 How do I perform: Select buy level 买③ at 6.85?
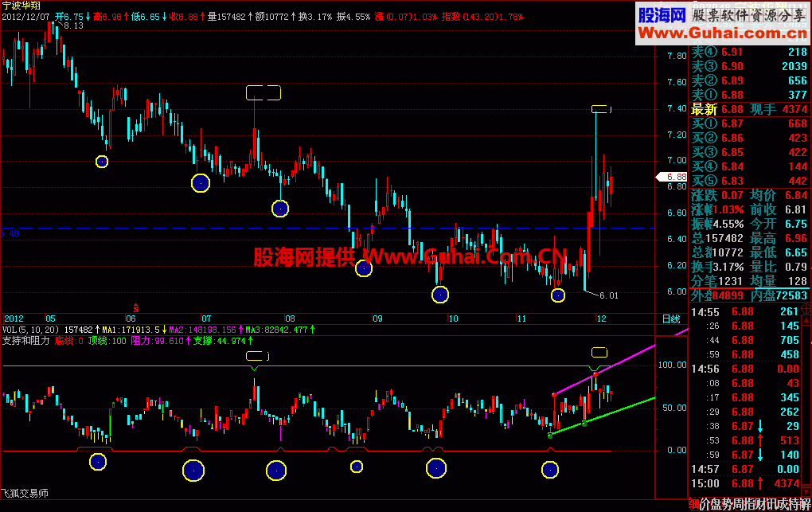click(749, 152)
